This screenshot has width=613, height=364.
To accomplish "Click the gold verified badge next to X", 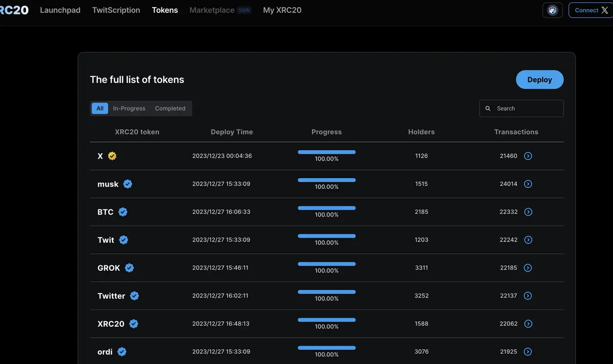I will [112, 156].
